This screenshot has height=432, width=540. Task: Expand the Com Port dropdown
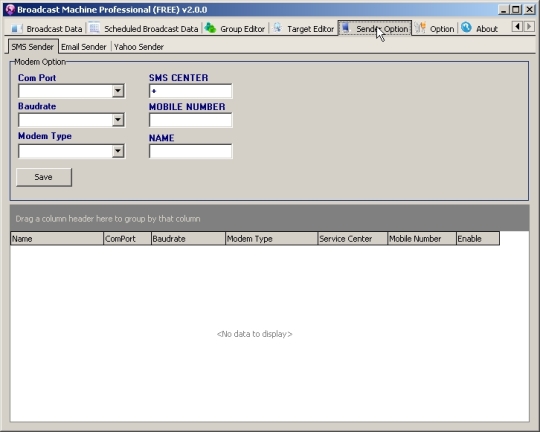click(118, 91)
